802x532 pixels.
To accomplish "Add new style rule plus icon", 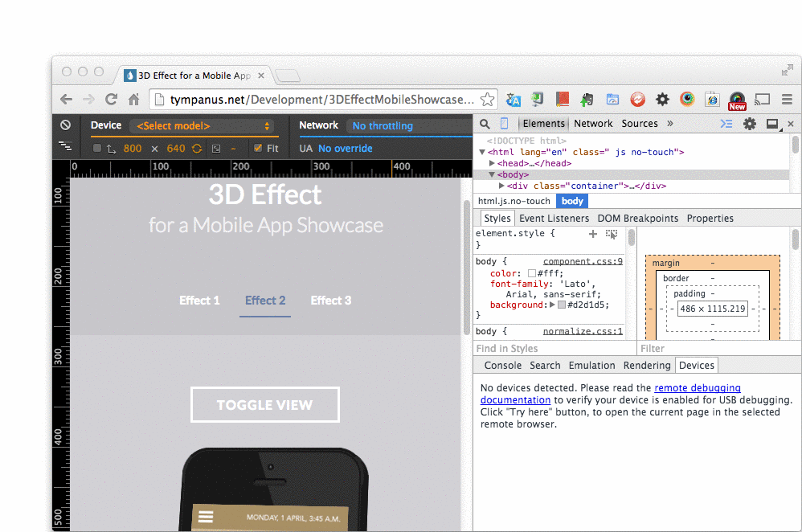I will point(593,234).
